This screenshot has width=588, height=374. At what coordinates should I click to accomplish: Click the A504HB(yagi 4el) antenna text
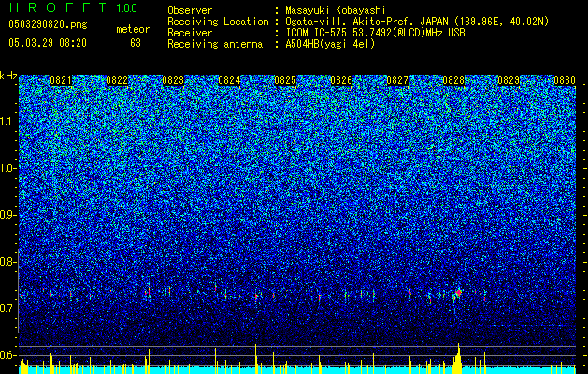pyautogui.click(x=330, y=44)
